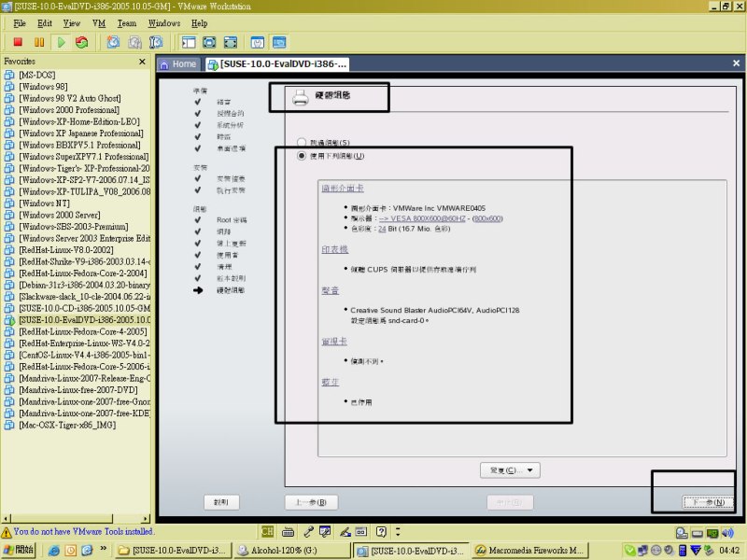The image size is (747, 560).
Task: Click the (800x600) resolution link
Action: [x=487, y=218]
